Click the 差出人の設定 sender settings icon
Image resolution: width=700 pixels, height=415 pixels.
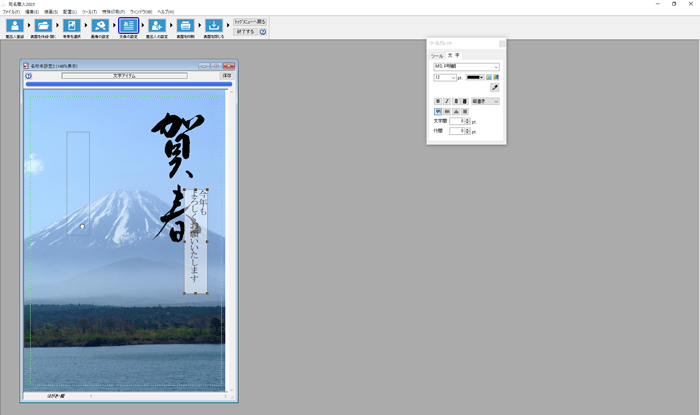157,27
